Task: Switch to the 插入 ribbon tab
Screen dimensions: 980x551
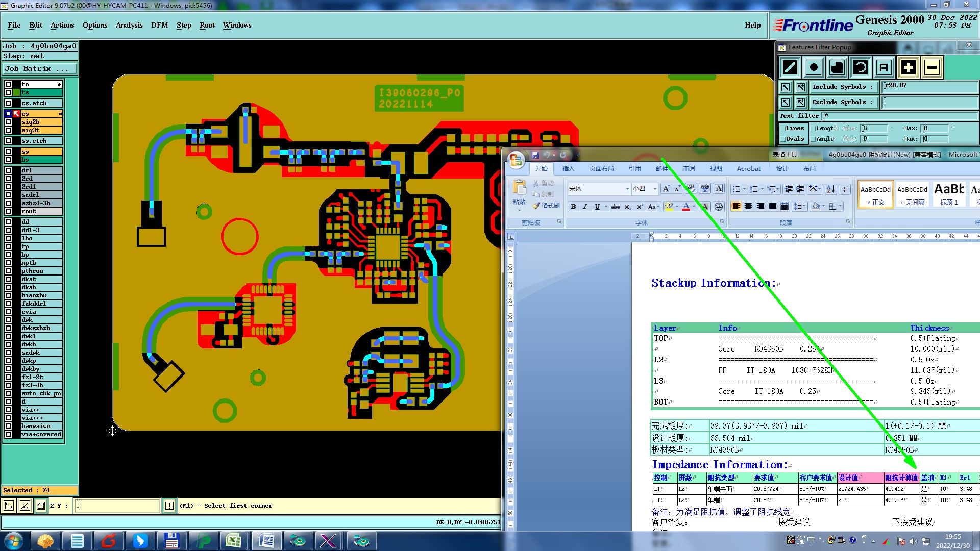Action: [568, 169]
